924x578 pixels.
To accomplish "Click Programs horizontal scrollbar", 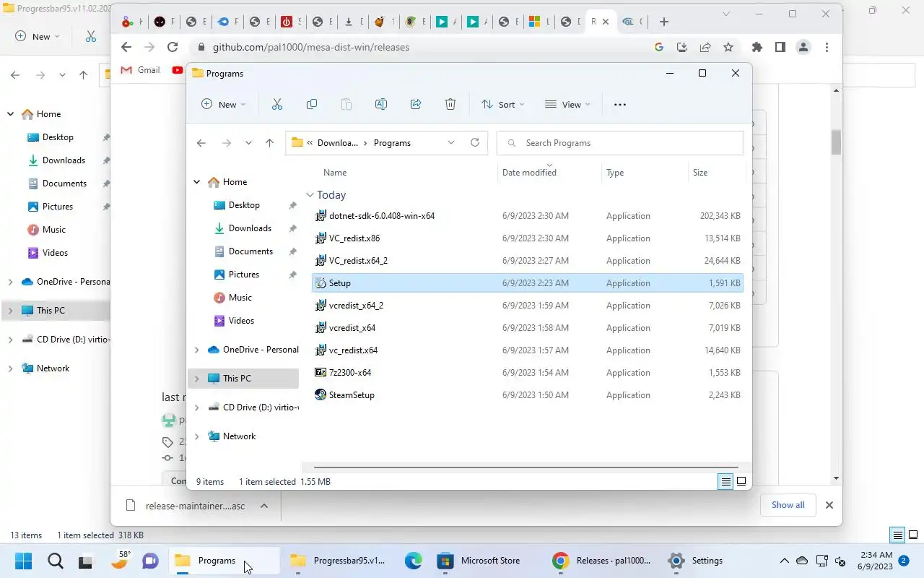I will pos(526,467).
